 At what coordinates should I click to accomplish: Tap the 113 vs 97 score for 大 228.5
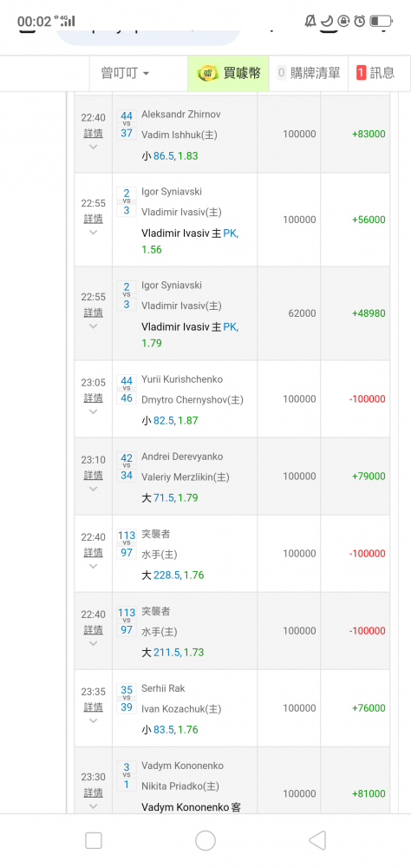click(127, 543)
